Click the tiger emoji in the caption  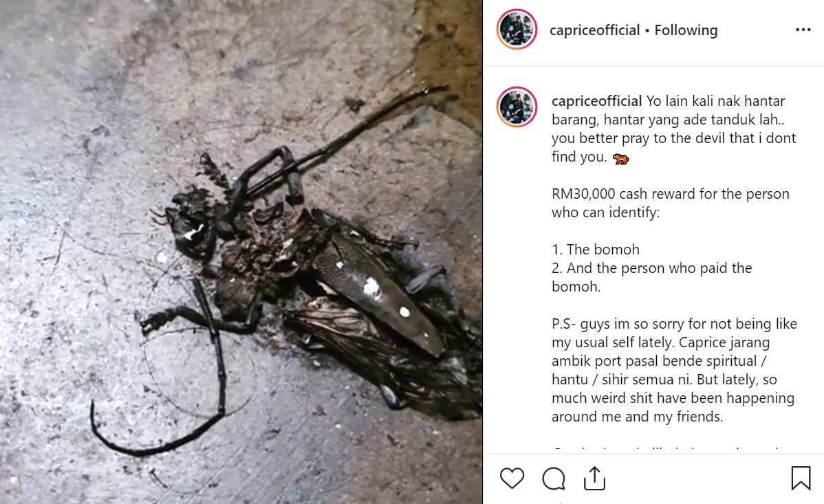620,158
